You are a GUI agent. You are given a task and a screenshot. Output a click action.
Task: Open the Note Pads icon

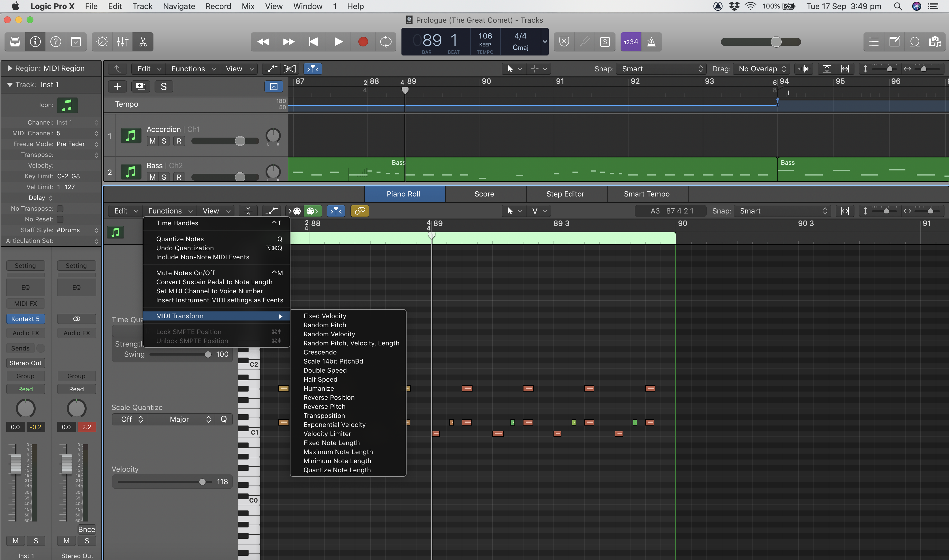tap(894, 42)
